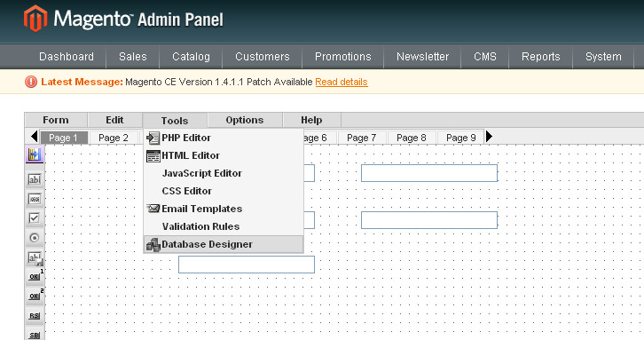
Task: Open the CMS admin menu
Action: 485,56
